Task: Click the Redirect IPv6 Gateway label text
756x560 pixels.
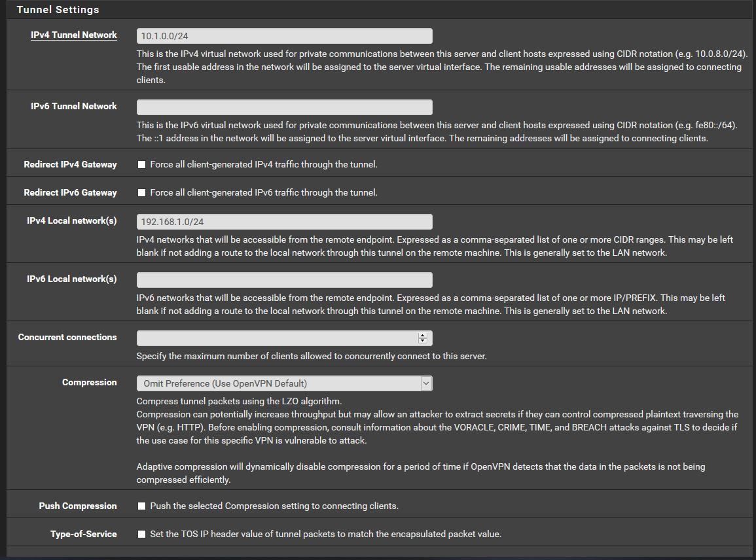Action: (70, 192)
